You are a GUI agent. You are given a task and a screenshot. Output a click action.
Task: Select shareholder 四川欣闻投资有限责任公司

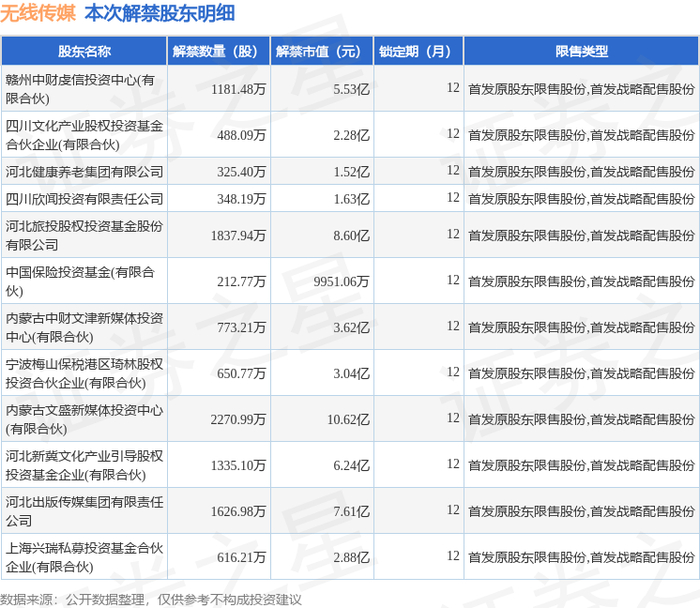tap(84, 199)
